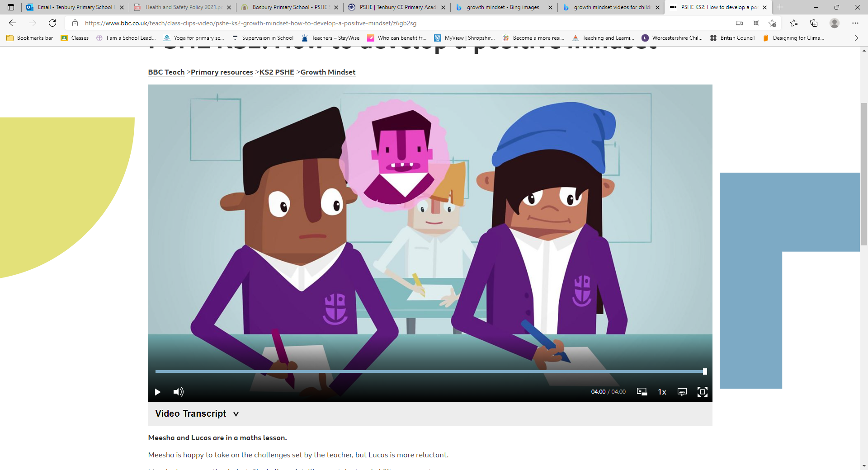Viewport: 868px width, 470px height.
Task: Open the user profile icon
Action: [x=835, y=23]
